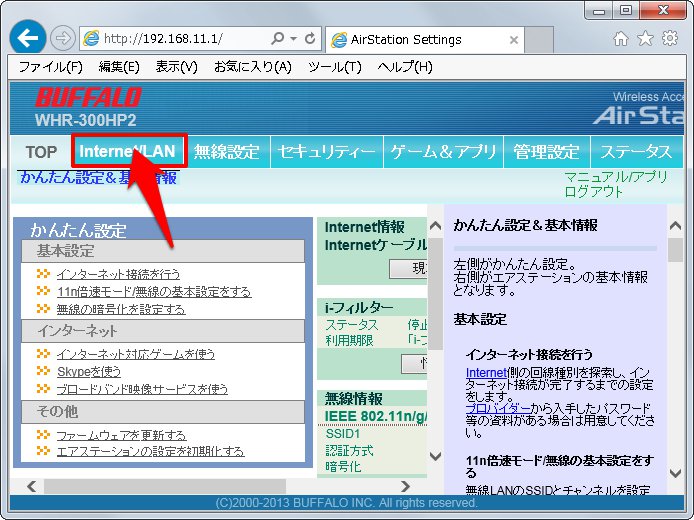The height and width of the screenshot is (520, 694).
Task: Click the WHR-300HP2 model name
Action: pos(85,120)
